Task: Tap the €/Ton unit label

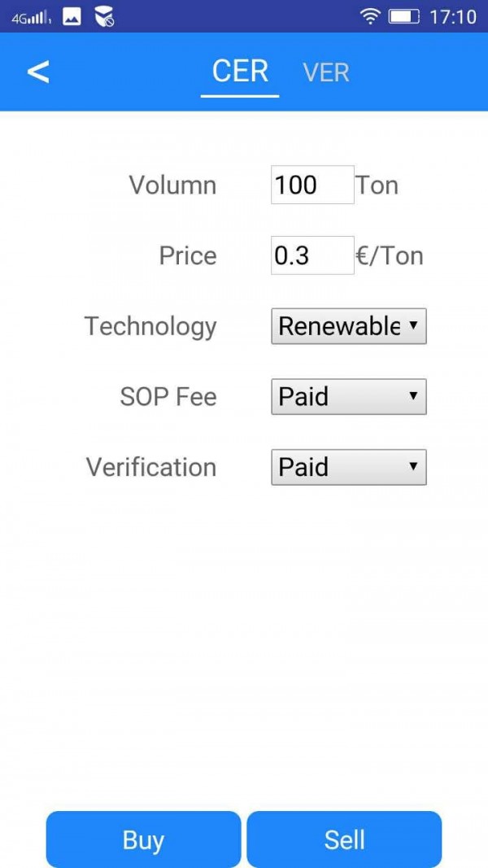Action: point(390,255)
